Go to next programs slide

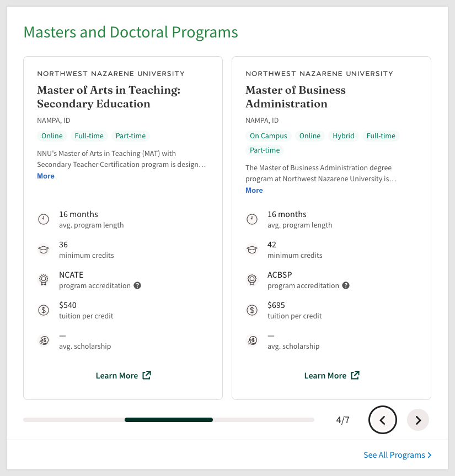[418, 420]
